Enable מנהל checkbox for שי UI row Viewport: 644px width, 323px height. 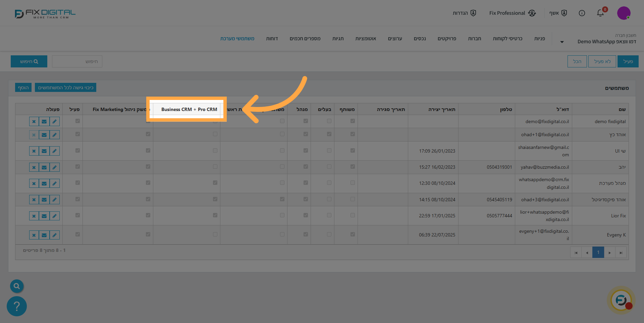[x=305, y=150]
